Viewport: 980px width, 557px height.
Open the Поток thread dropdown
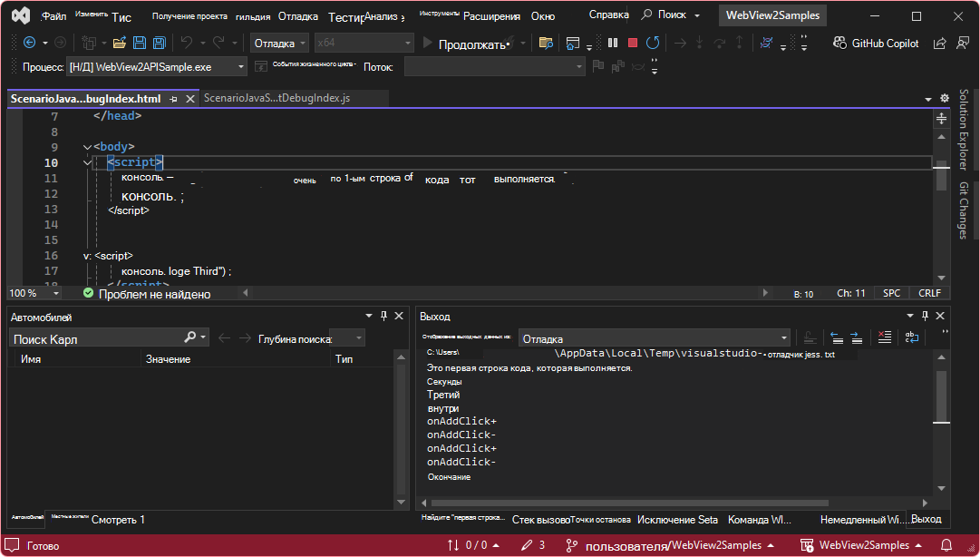tap(494, 67)
